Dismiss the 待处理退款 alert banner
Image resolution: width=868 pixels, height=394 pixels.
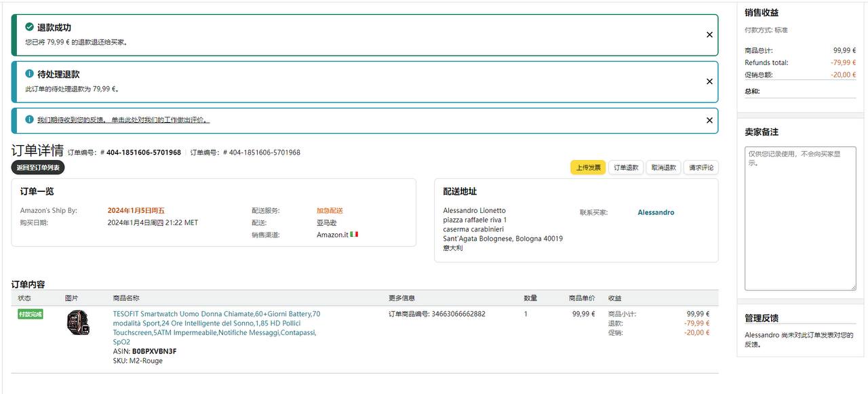point(709,81)
